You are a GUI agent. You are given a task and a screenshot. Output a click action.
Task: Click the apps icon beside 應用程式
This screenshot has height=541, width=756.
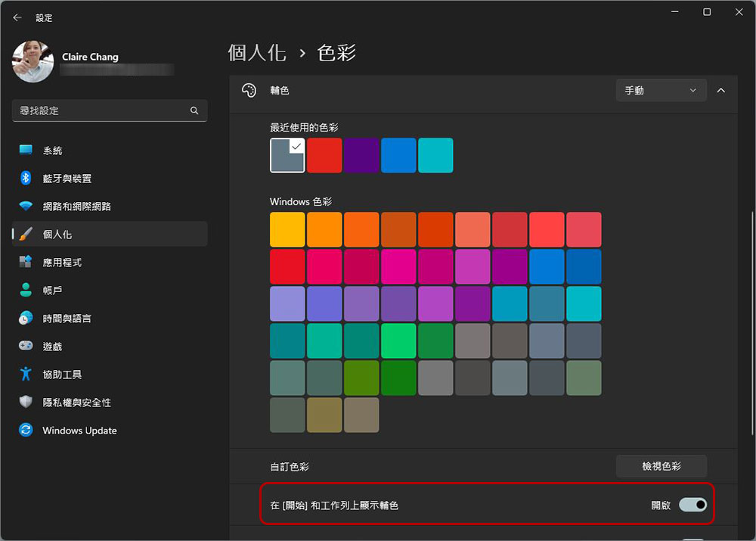(26, 262)
